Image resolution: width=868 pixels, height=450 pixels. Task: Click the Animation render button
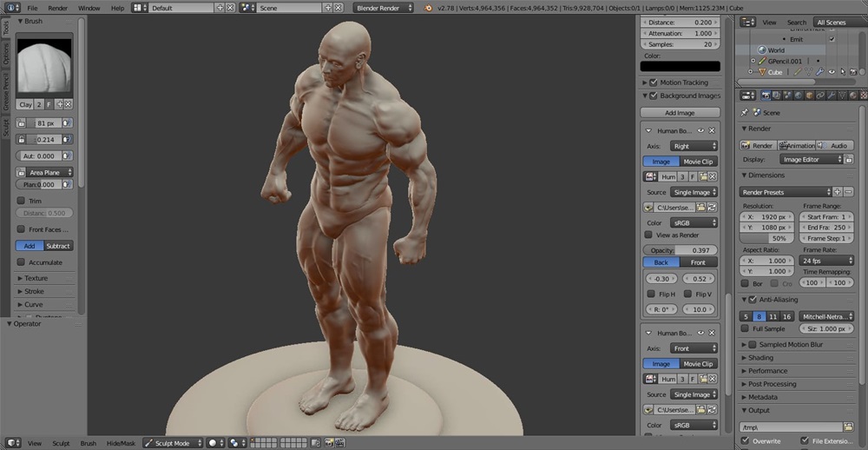click(x=796, y=145)
